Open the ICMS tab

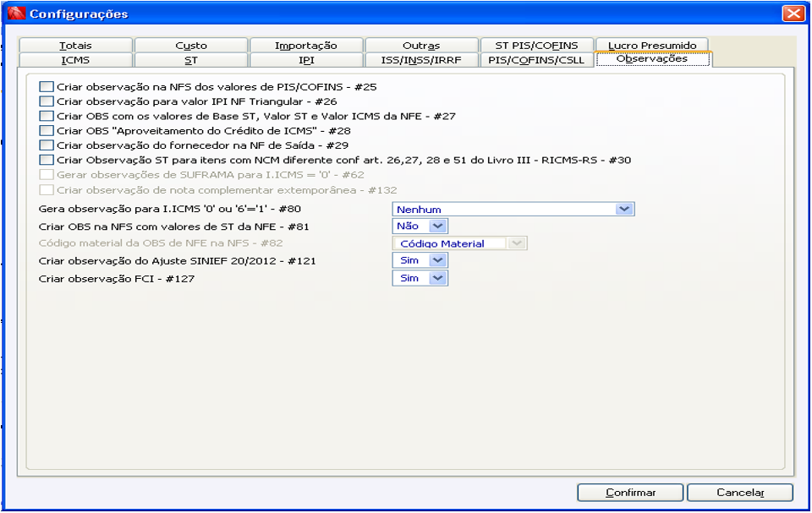click(75, 60)
